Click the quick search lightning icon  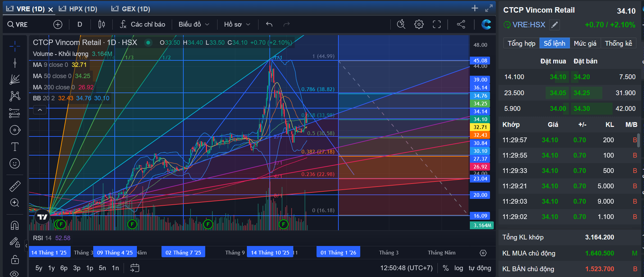click(x=401, y=24)
